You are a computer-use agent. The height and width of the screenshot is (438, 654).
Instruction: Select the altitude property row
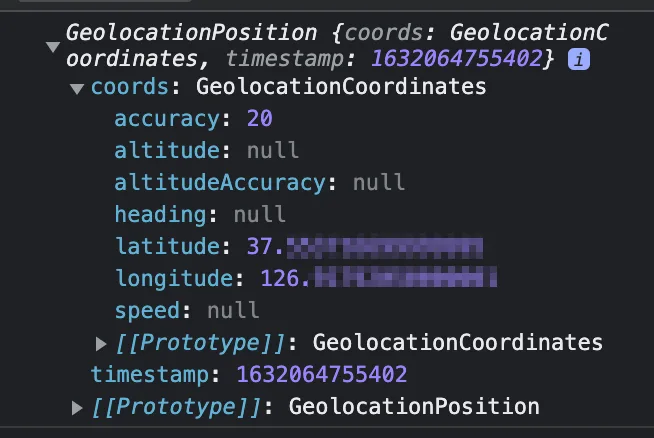tap(206, 150)
